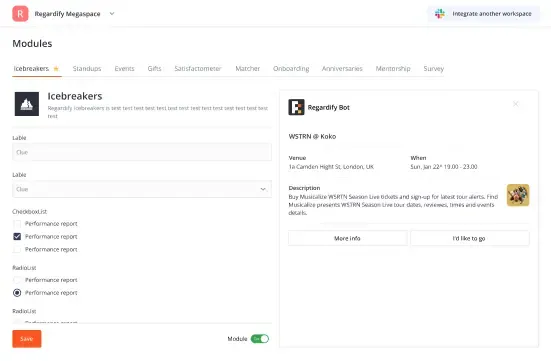Click the date text Sun, Jan 22
Screen dimensions: 551x361
point(444,167)
